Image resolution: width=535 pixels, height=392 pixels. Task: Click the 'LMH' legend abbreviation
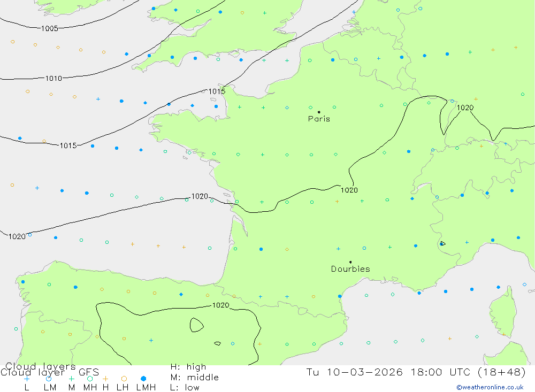(146, 388)
